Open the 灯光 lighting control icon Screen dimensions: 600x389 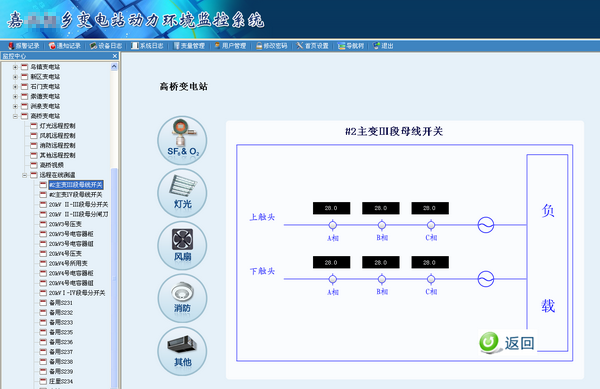click(182, 193)
